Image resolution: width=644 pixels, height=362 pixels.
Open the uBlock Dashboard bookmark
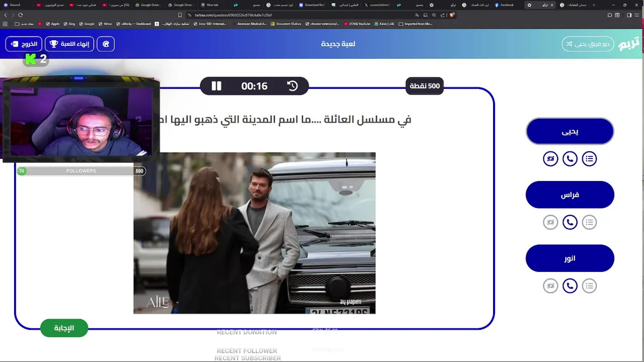133,24
